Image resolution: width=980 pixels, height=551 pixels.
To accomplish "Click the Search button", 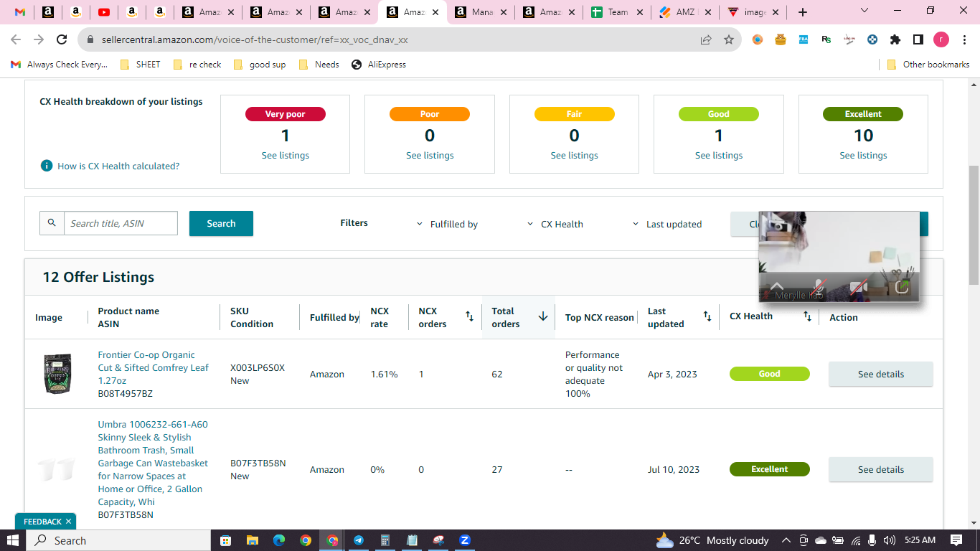I will pos(221,223).
